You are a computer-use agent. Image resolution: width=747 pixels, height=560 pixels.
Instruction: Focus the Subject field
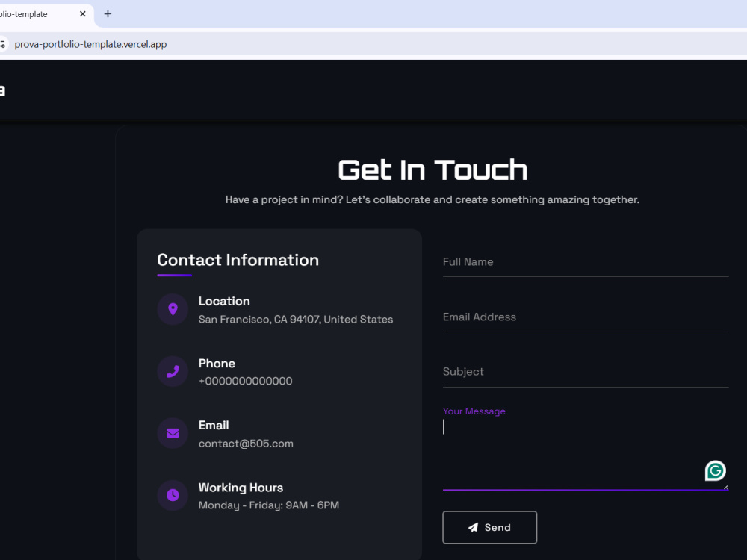[x=586, y=373]
